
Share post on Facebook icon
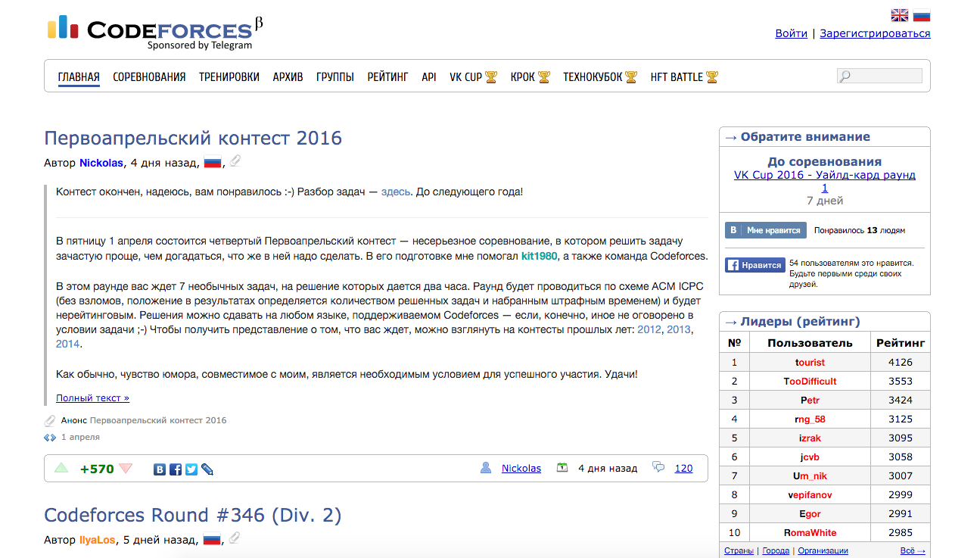176,469
